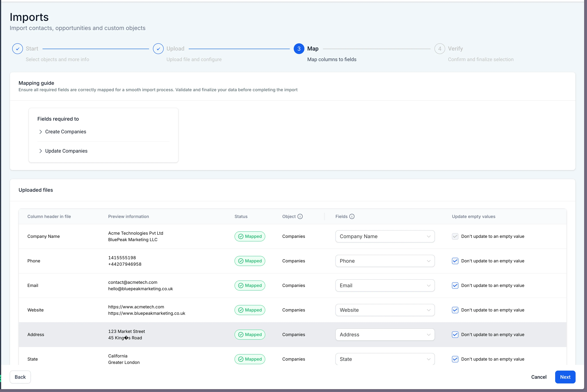This screenshot has height=392, width=587.
Task: Click the Next button
Action: pyautogui.click(x=565, y=377)
